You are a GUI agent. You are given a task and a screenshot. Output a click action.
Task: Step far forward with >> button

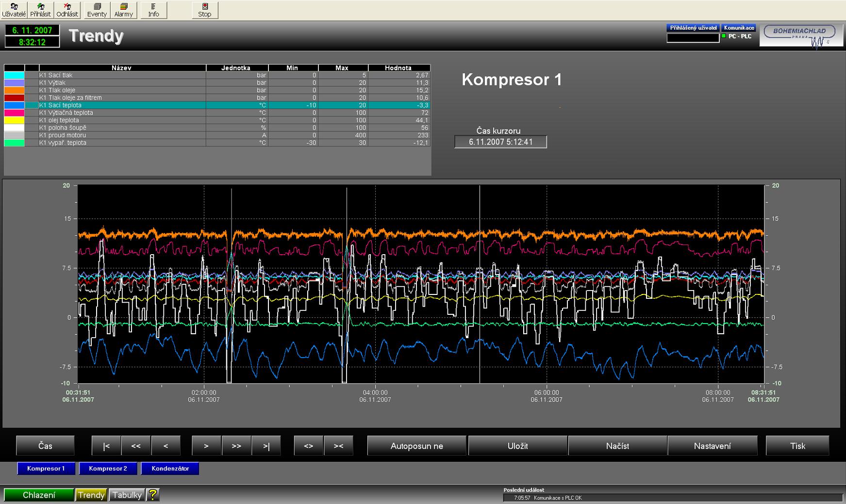pos(236,446)
